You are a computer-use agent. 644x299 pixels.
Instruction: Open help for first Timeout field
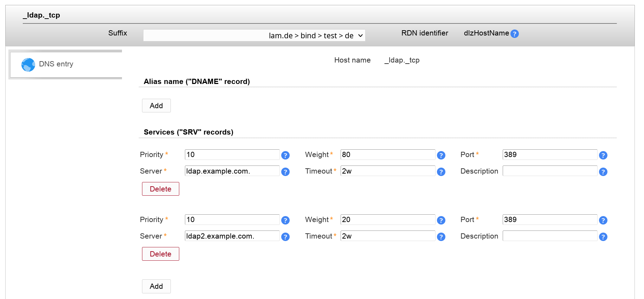pyautogui.click(x=441, y=172)
